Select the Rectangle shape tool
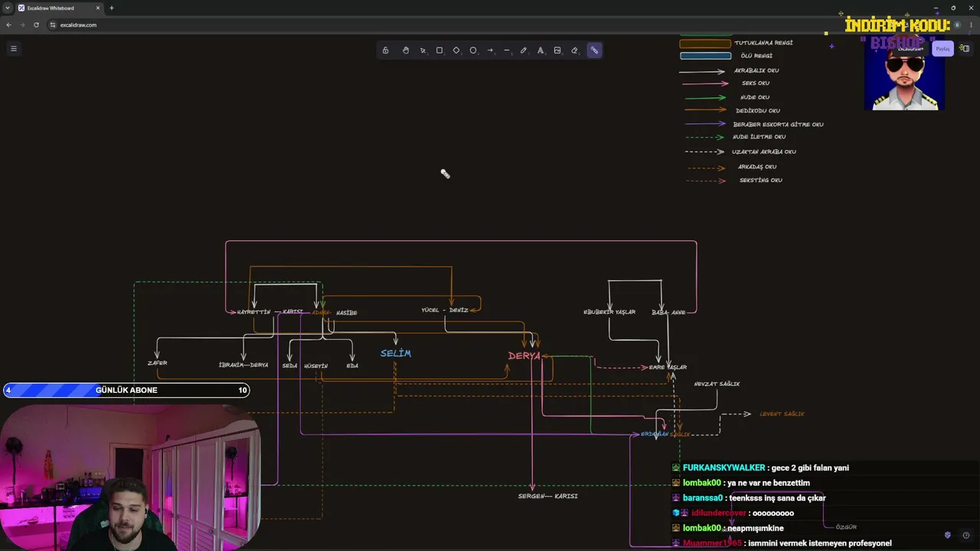The height and width of the screenshot is (551, 980). tap(439, 51)
